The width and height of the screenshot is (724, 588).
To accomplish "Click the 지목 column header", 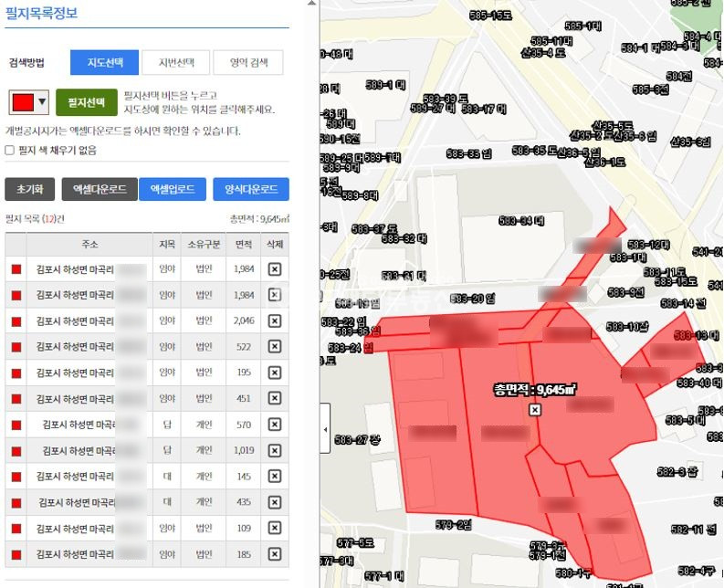I will (167, 244).
